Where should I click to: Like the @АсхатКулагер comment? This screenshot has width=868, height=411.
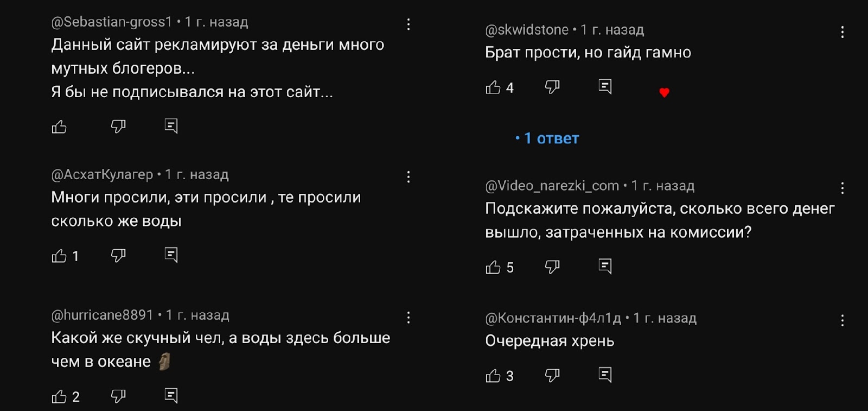(x=59, y=256)
